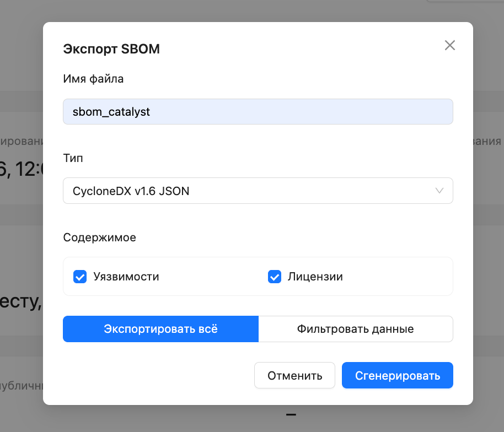Switch to the Фильтровать данные segment

coord(355,329)
